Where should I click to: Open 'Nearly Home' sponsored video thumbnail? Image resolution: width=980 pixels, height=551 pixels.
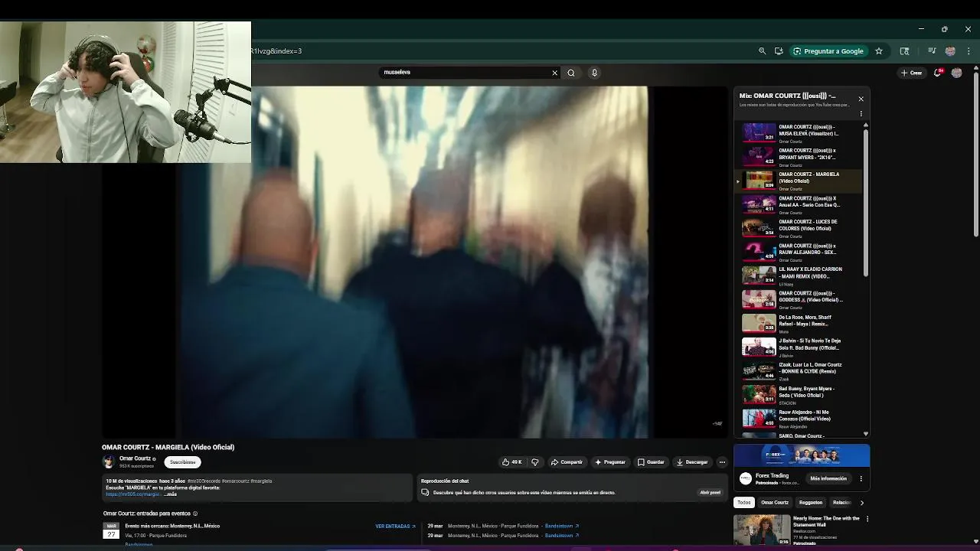click(762, 530)
